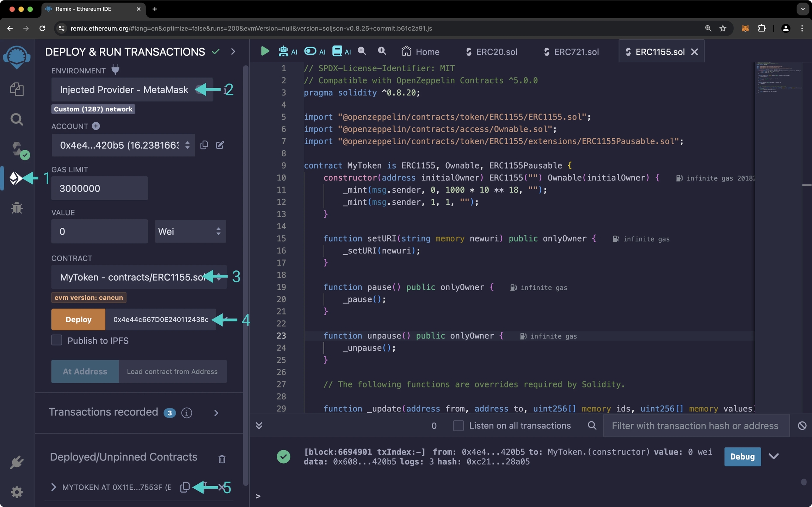812x507 pixels.
Task: Expand the MYTOKEN deployed contract entry
Action: click(54, 487)
